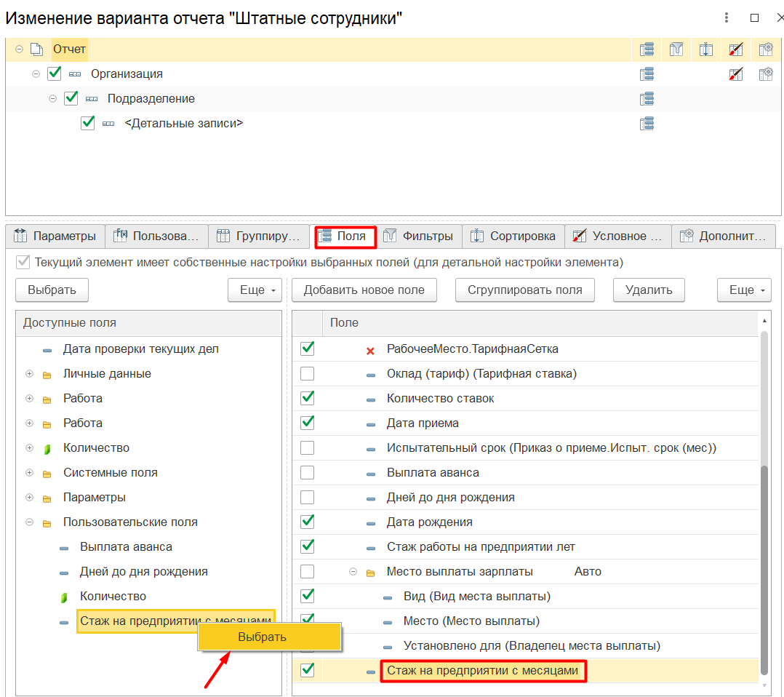The width and height of the screenshot is (784, 697).
Task: Check the Испытательный срок field checkbox
Action: (x=308, y=447)
